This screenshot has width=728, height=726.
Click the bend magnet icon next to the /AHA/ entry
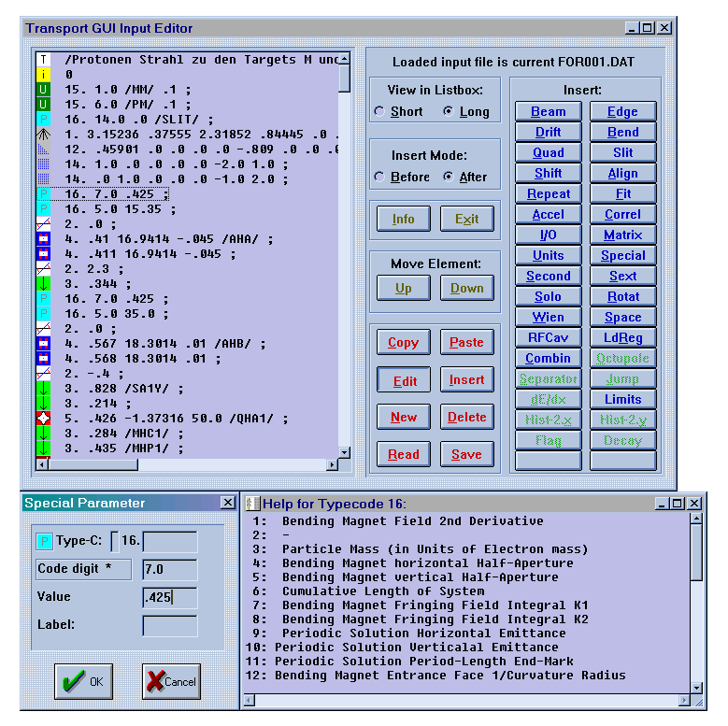43,239
